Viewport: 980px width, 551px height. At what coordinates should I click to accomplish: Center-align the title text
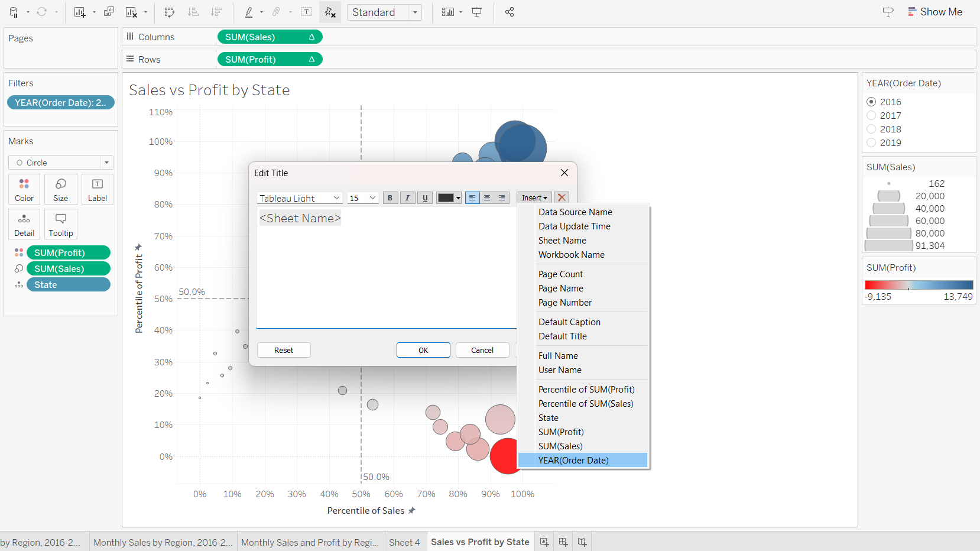[x=487, y=198]
